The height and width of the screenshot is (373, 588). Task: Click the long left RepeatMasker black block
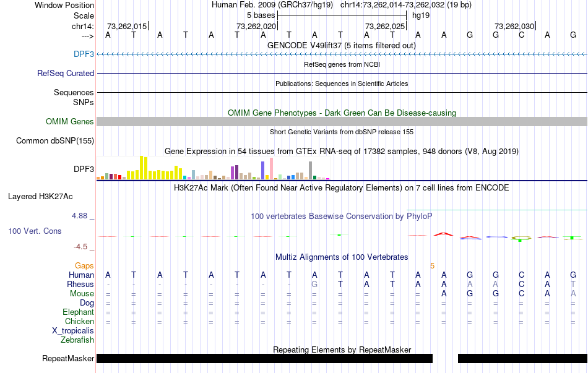point(264,358)
